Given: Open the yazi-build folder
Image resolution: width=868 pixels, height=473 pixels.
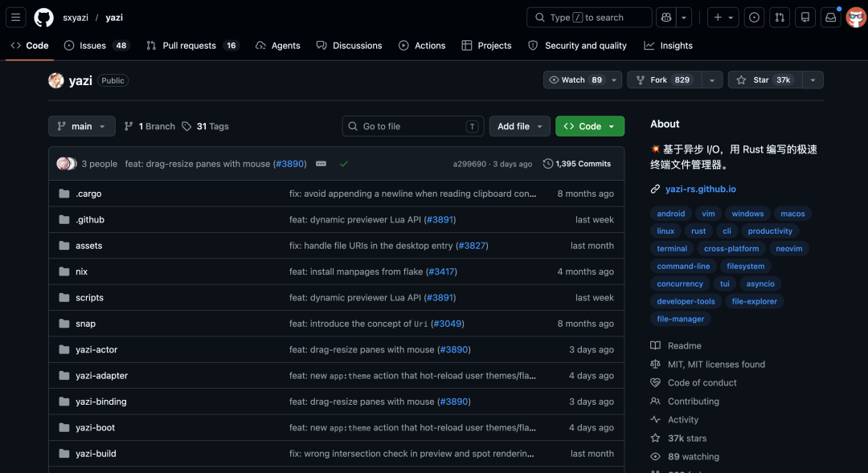Looking at the screenshot, I should coord(96,454).
